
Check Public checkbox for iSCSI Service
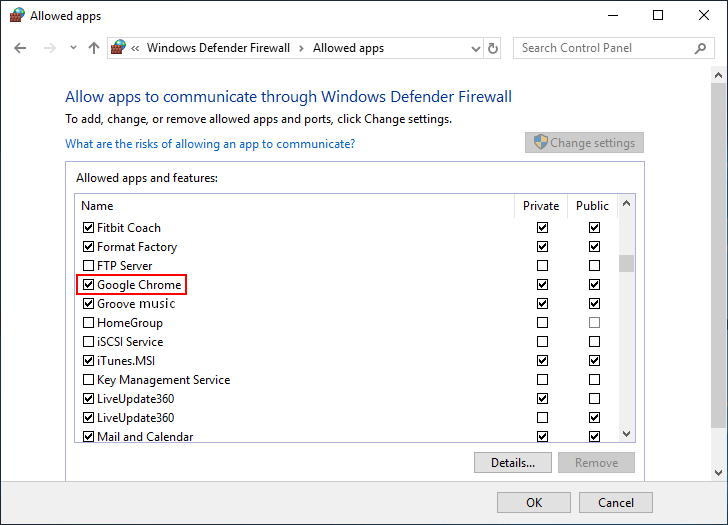(594, 342)
